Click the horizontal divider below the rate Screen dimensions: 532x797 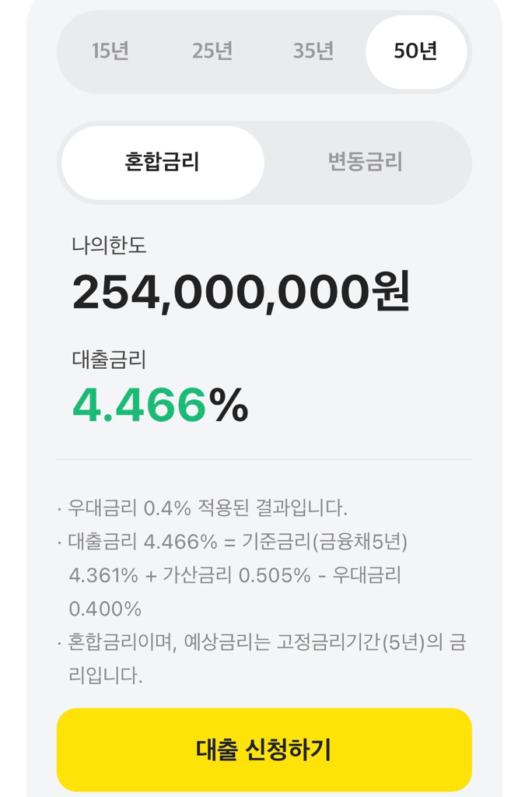tap(264, 460)
